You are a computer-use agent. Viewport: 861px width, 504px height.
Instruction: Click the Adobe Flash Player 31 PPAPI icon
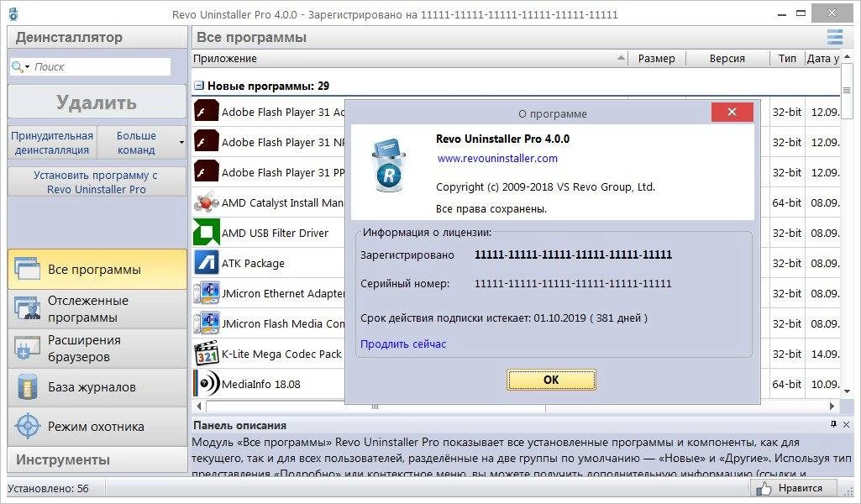pyautogui.click(x=207, y=172)
